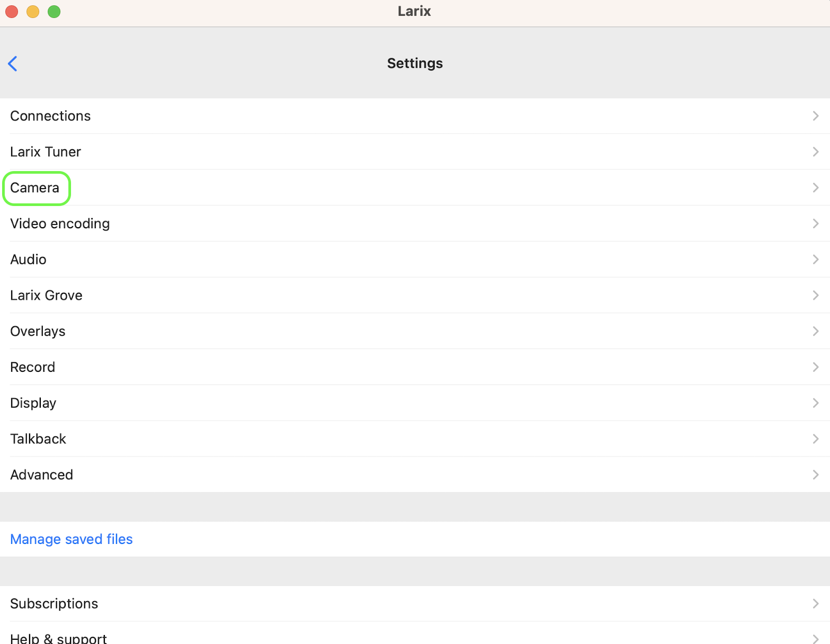Viewport: 830px width, 644px height.
Task: Click the chevron on the Talkback row
Action: [816, 439]
